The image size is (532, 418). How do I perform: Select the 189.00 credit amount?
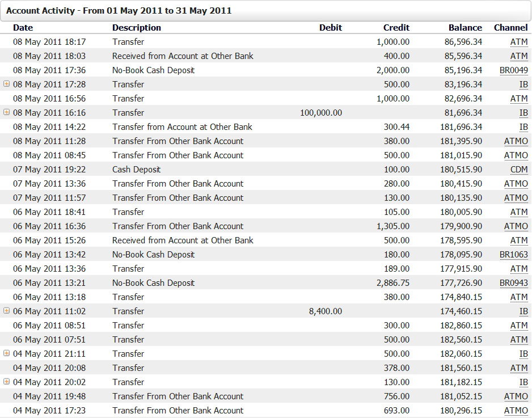396,269
